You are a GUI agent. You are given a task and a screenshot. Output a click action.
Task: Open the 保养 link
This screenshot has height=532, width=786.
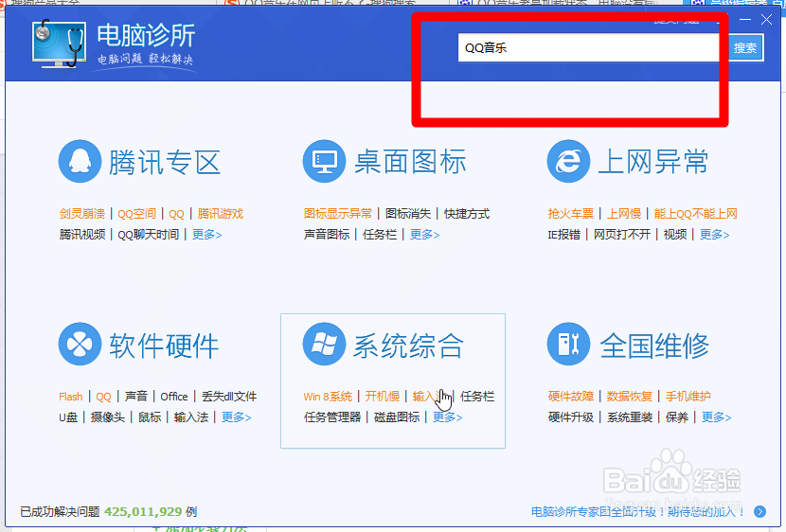tap(677, 417)
